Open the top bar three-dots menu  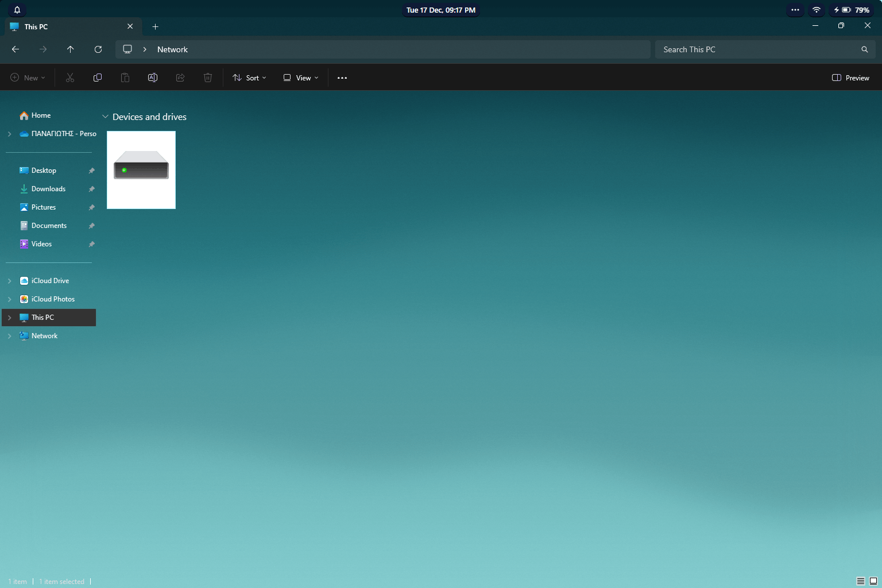[795, 10]
